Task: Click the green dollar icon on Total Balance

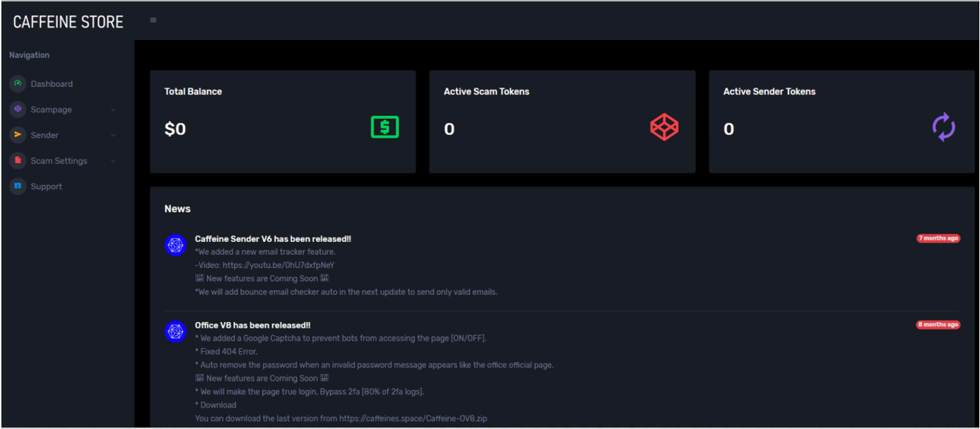Action: pos(385,127)
